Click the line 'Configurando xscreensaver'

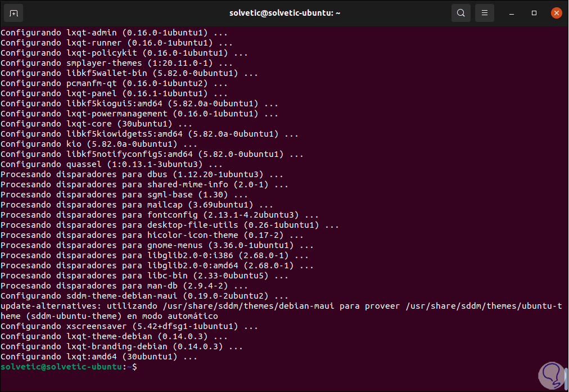129,327
